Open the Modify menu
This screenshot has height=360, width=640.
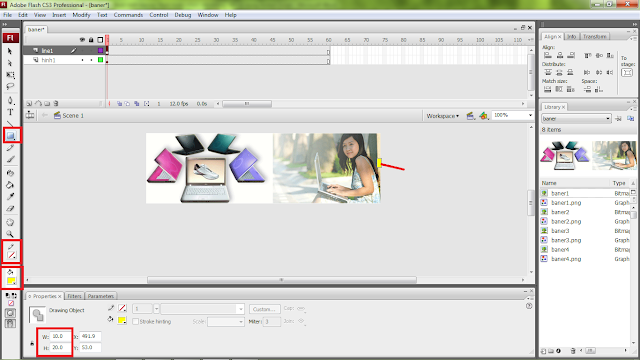81,15
